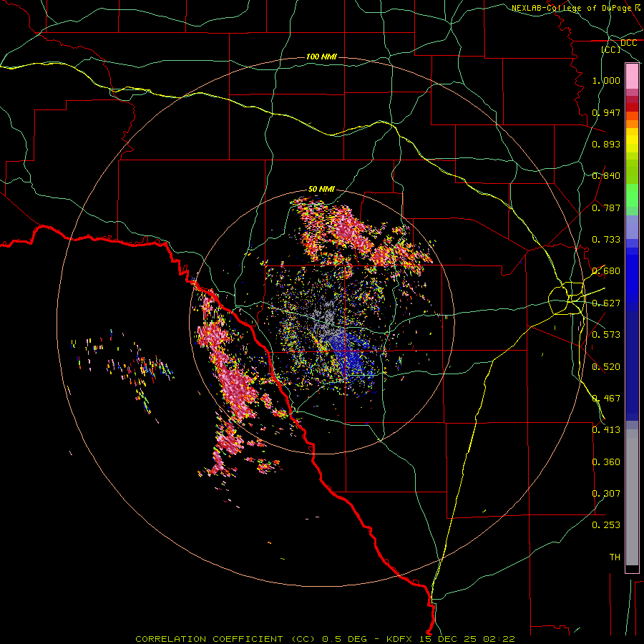The image size is (644, 644).
Task: Select the 0.413 scale value
Action: (606, 430)
